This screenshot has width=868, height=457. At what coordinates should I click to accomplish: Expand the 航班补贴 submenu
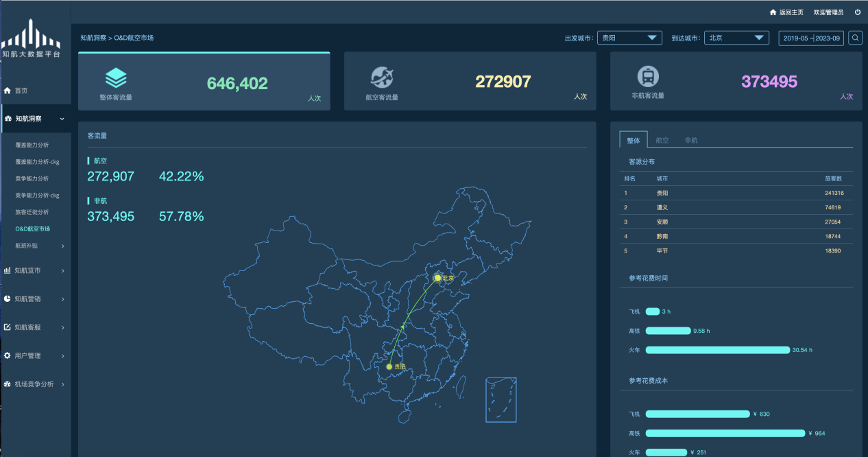click(40, 246)
